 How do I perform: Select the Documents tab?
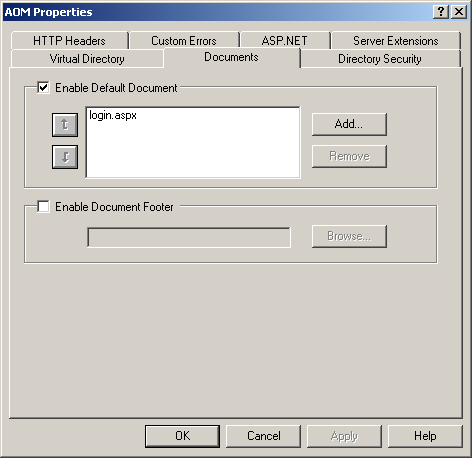(232, 57)
